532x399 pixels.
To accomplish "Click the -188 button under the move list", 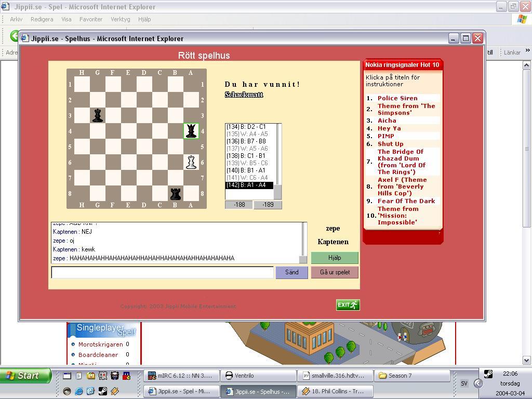I will point(239,205).
